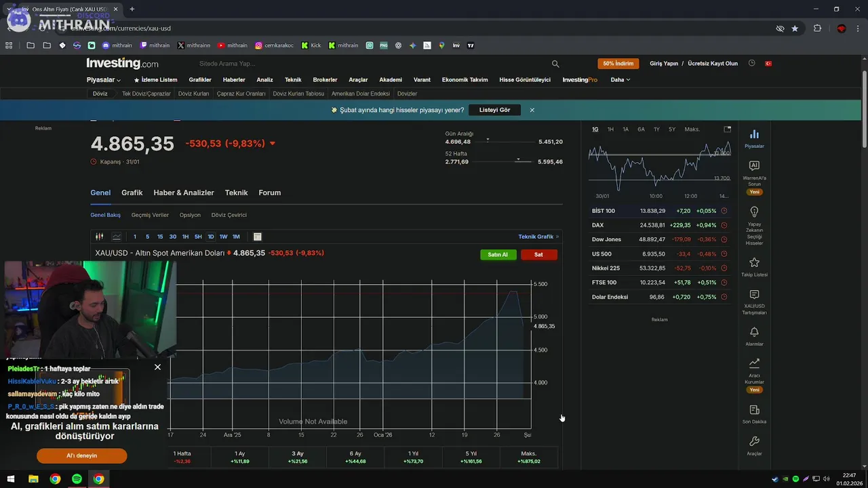Open İzleme Listem in navigation
Viewport: 868px width, 488px height.
[x=155, y=79]
